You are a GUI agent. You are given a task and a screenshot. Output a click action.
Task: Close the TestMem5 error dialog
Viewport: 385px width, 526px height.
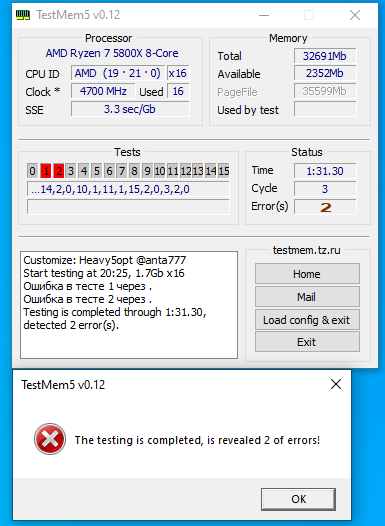(336, 384)
